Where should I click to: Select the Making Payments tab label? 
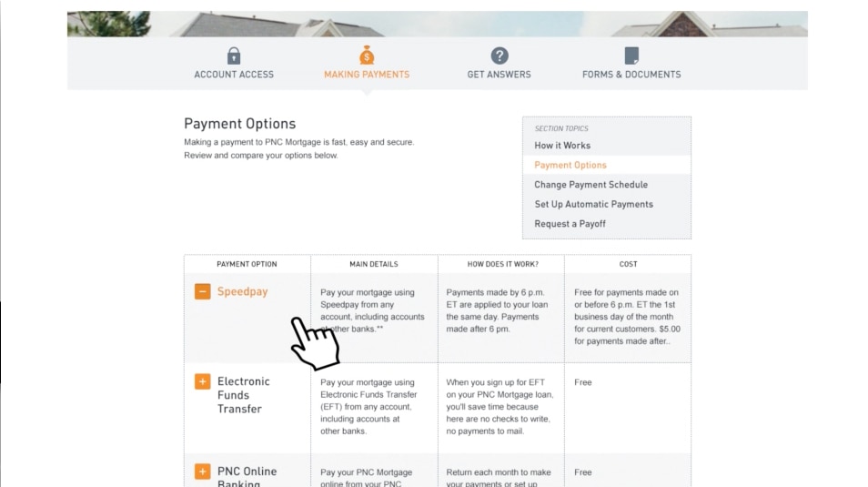(367, 75)
